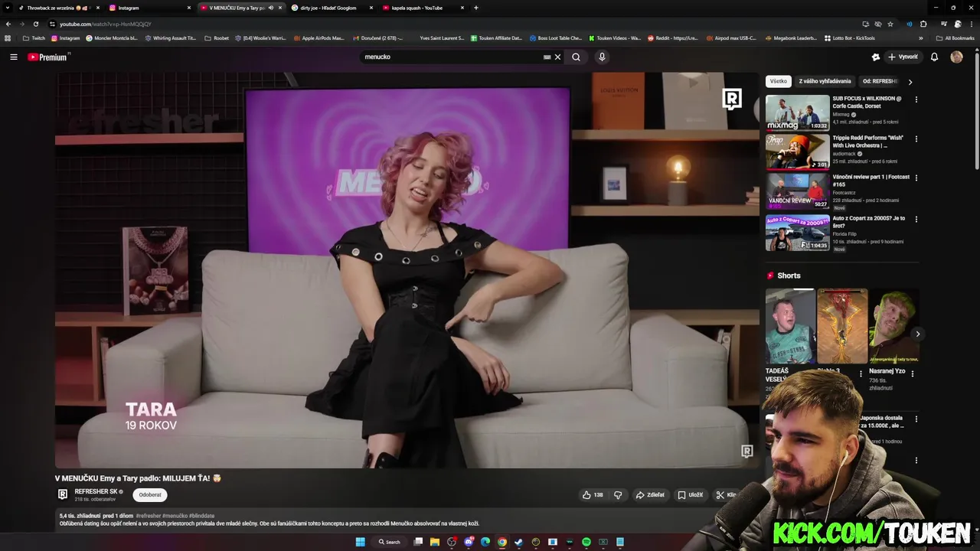Open the Nasranej Yzo short
Viewport: 980px width, 551px height.
(x=893, y=326)
